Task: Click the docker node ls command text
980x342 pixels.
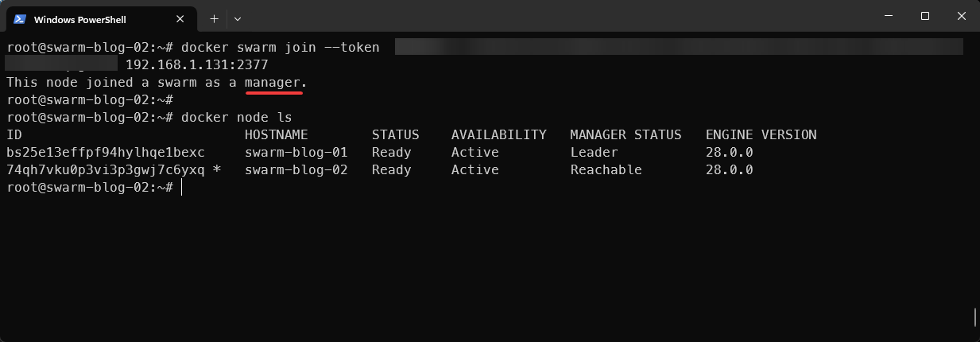Action: click(236, 118)
